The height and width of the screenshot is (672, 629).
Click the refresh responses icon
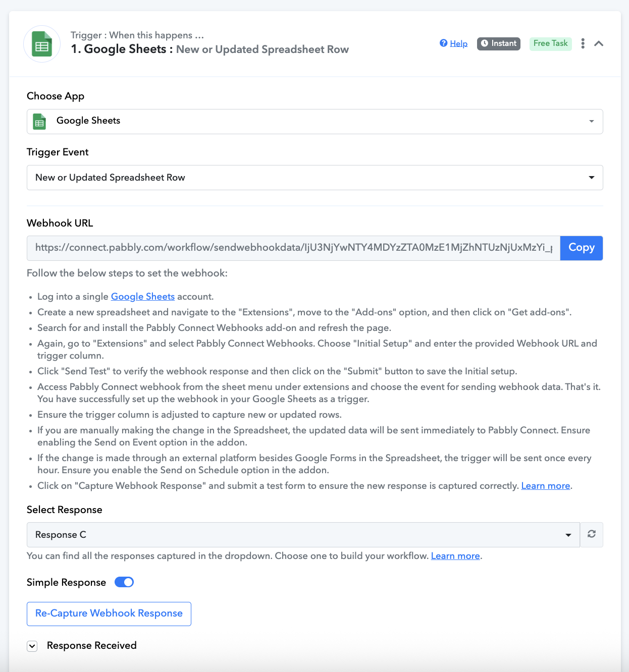point(592,534)
